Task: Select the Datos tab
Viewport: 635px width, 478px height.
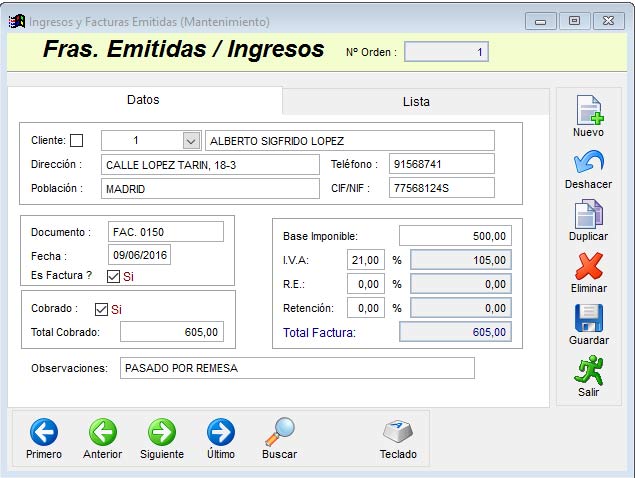Action: click(143, 100)
